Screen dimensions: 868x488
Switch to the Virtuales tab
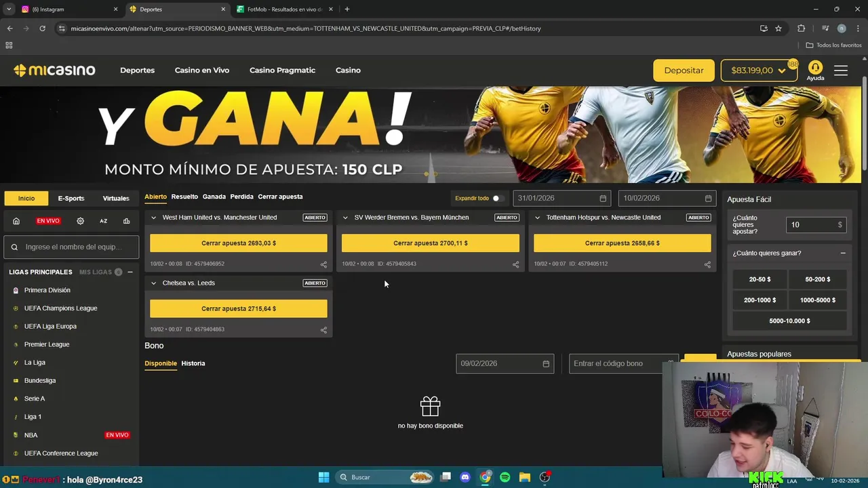tap(116, 199)
